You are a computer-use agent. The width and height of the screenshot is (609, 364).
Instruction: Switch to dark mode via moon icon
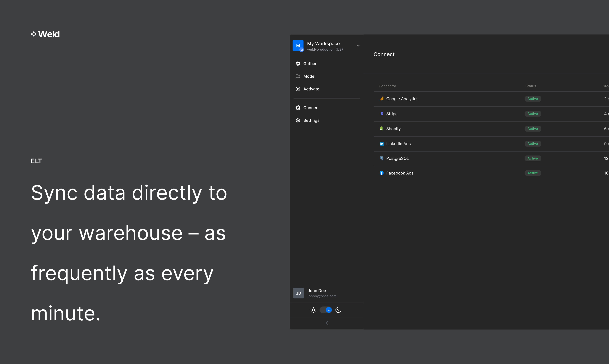338,310
